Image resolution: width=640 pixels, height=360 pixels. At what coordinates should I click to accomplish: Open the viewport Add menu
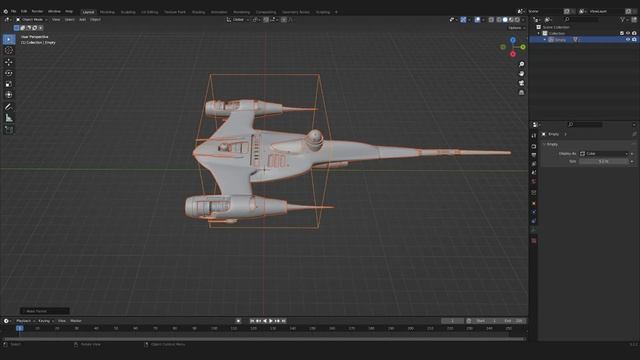[82, 20]
